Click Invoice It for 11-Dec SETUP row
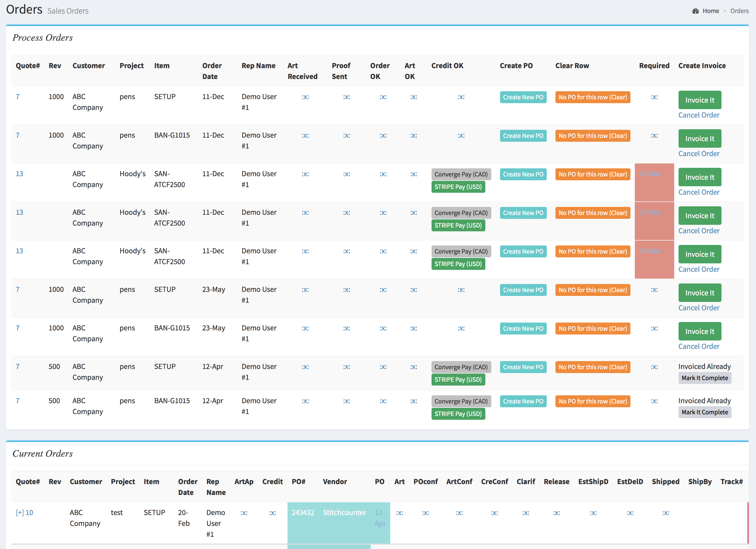This screenshot has width=756, height=549. pos(700,100)
